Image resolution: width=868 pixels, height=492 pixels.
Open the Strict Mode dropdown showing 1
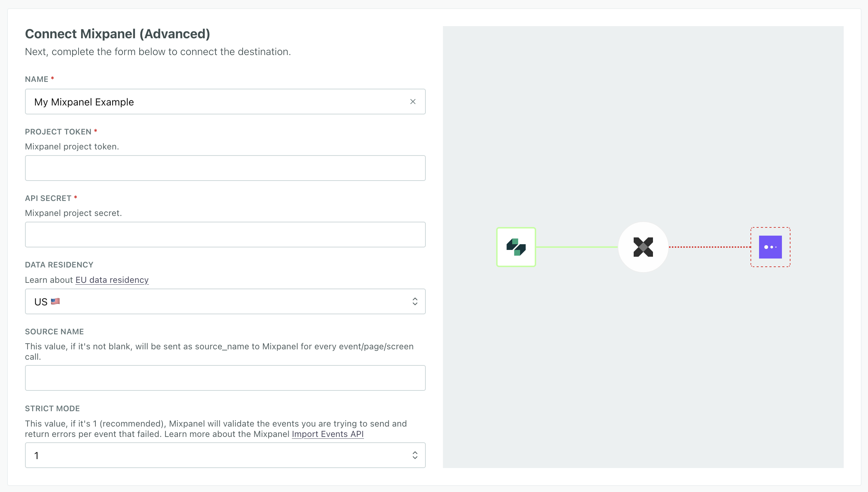click(x=225, y=455)
